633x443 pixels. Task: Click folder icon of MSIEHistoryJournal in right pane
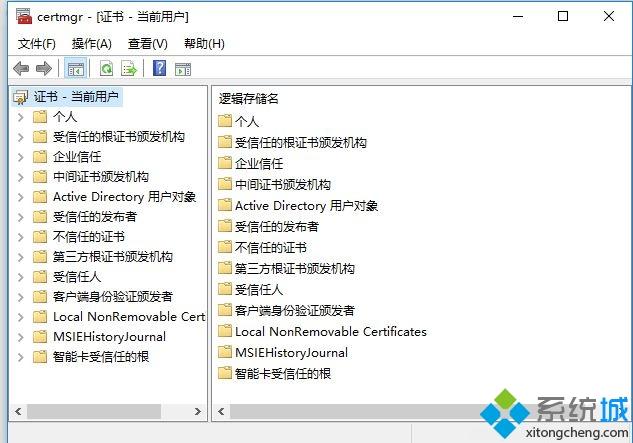coord(225,352)
